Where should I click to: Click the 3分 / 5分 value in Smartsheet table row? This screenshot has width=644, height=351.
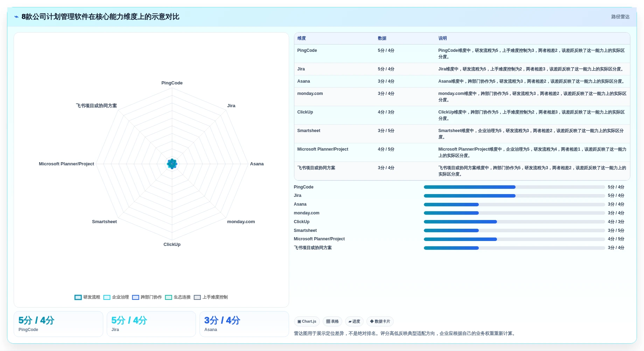tap(386, 131)
